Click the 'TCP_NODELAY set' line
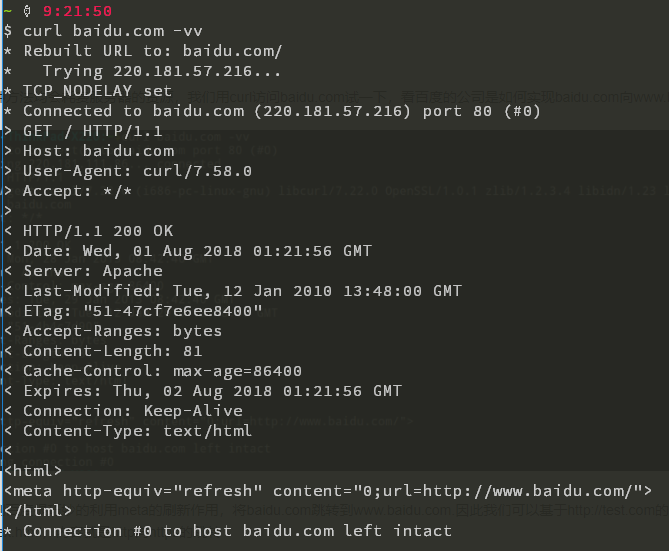Viewport: 669px width, 551px height. (97, 91)
